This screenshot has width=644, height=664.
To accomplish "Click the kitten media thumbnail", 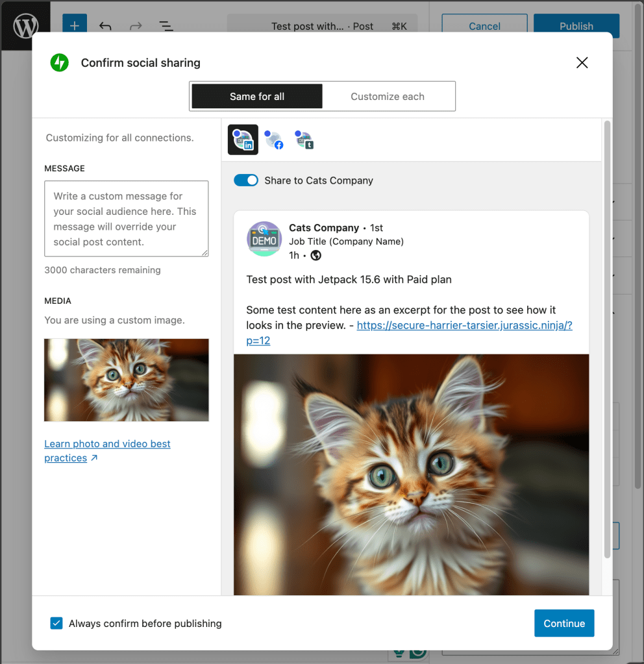I will (127, 380).
